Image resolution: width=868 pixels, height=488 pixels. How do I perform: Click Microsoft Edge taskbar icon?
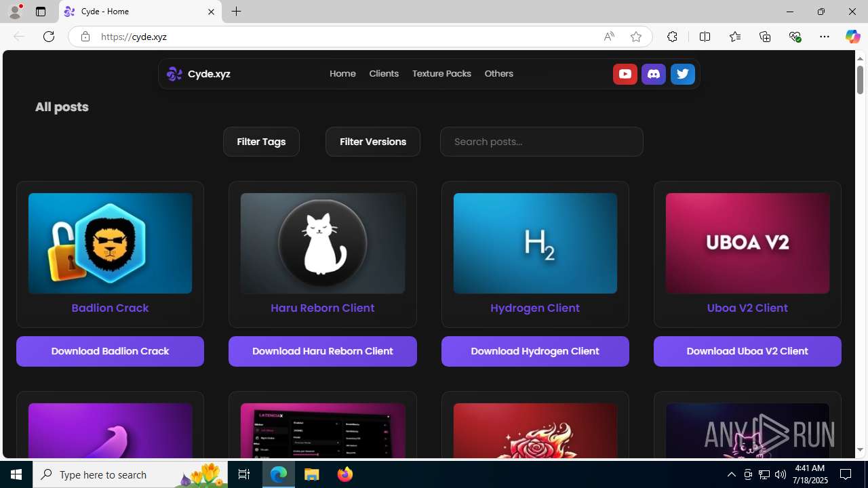(x=279, y=474)
